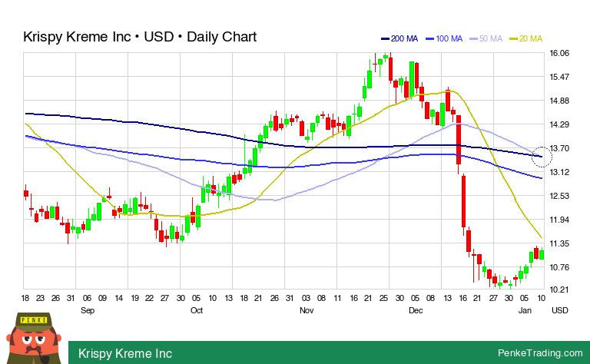Select the 15.47 price axis label

click(559, 77)
